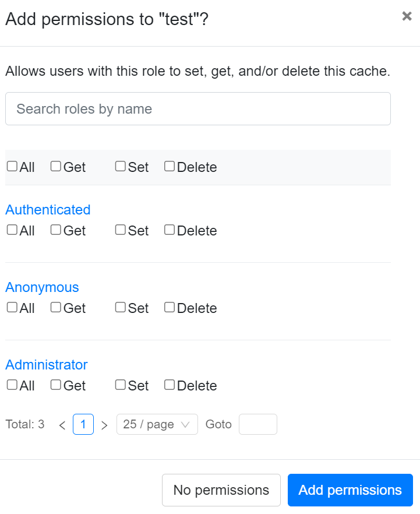Enable the header Get checkbox
This screenshot has height=514, width=420.
click(x=56, y=167)
